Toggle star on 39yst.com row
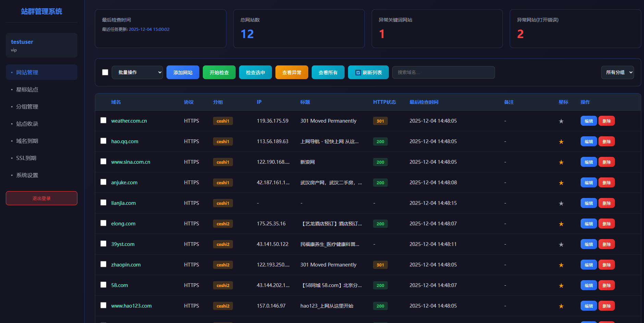Screen dimensions: 644x323 click(x=561, y=244)
